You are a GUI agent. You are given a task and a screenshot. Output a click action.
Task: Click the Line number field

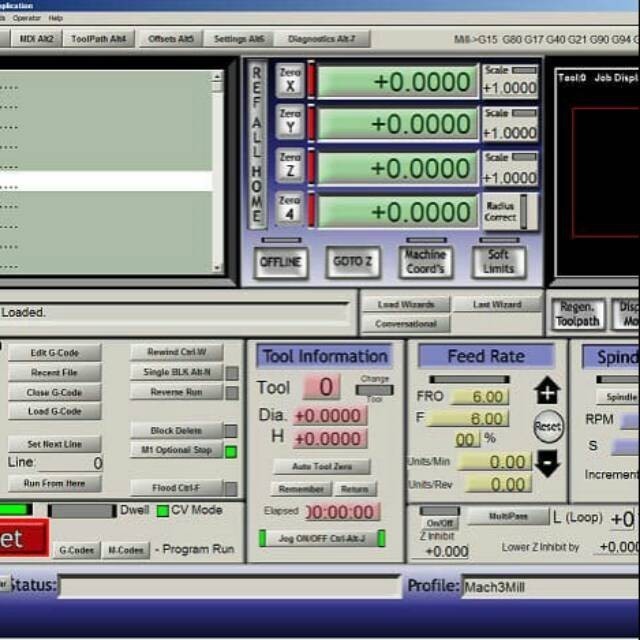71,463
